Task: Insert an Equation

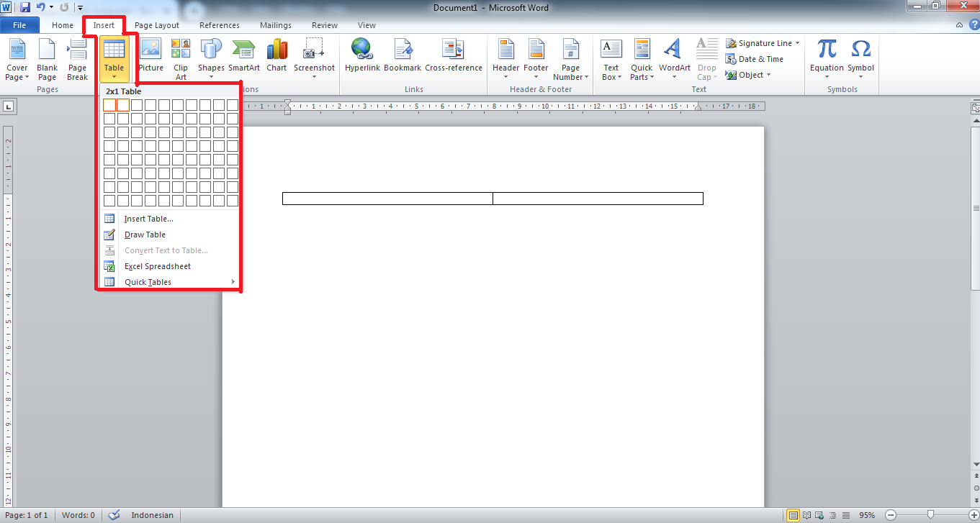Action: coord(825,58)
